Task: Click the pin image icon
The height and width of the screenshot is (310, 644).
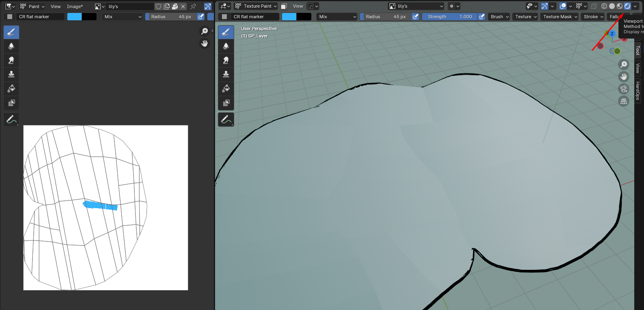Action: (193, 6)
